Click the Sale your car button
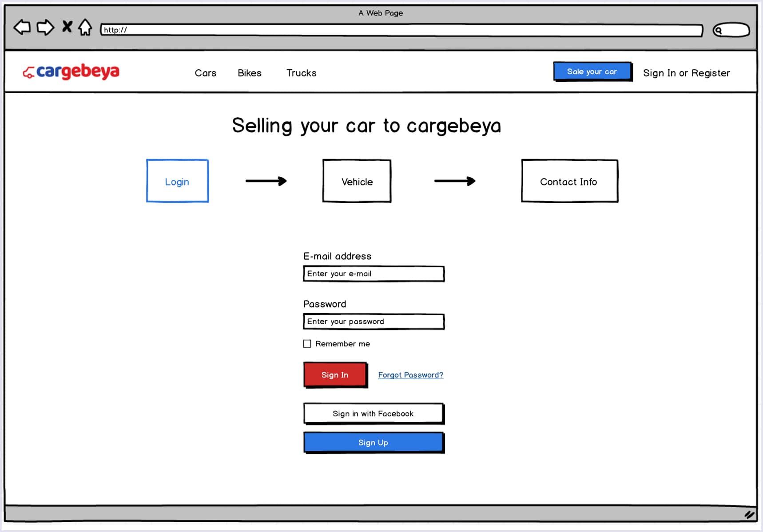This screenshot has width=763, height=532. pos(592,71)
